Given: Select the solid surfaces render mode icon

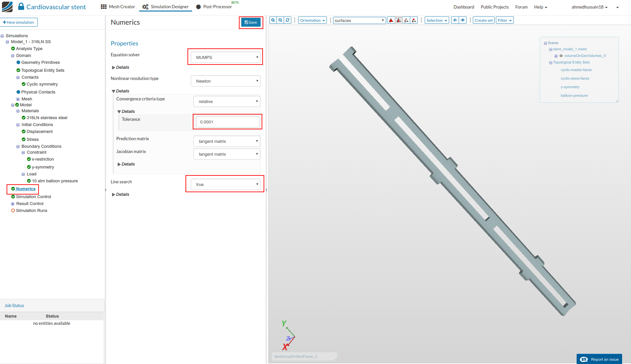Looking at the screenshot, I should tap(391, 20).
